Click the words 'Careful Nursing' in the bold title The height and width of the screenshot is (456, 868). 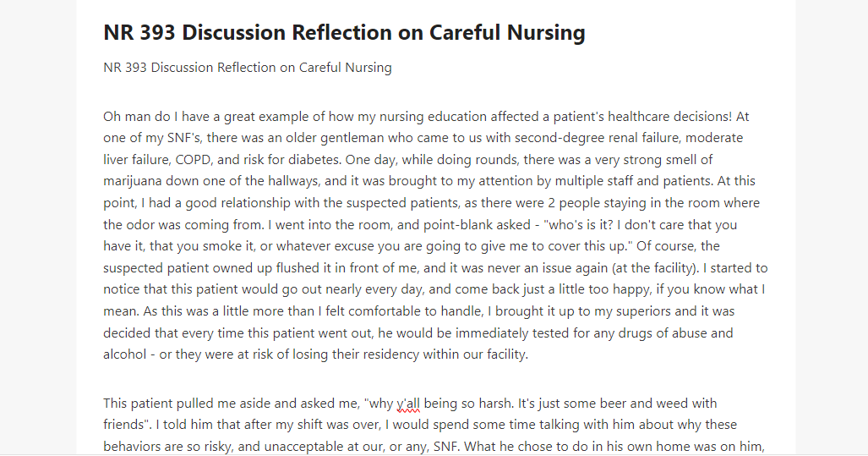click(507, 32)
